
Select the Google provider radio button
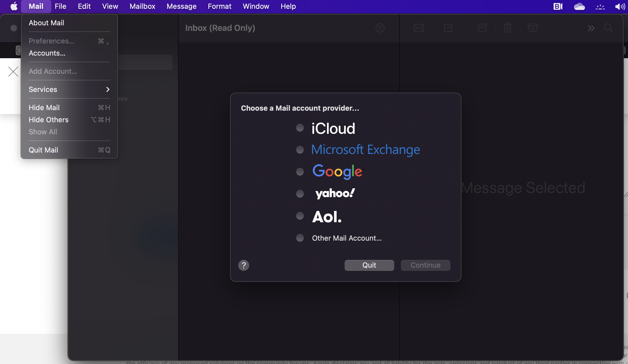300,172
